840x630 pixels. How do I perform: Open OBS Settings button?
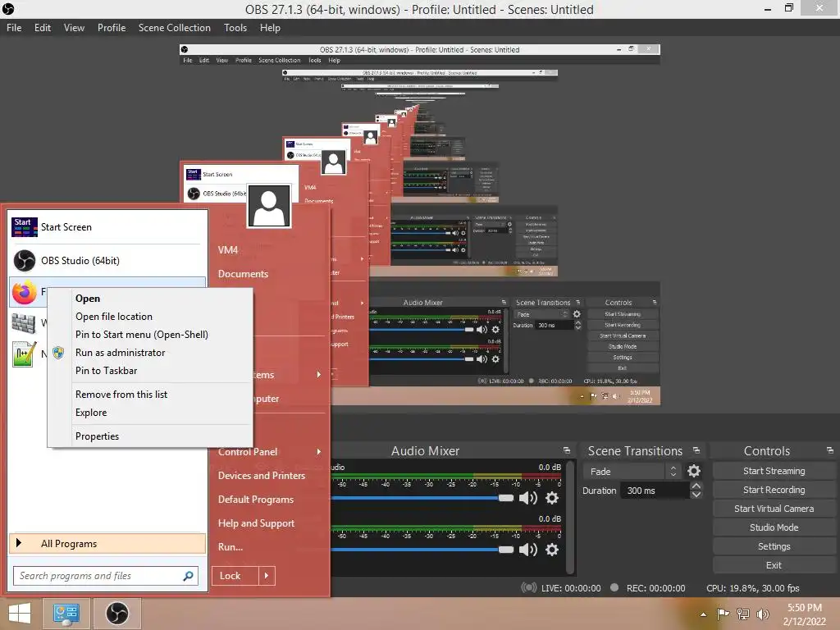tap(774, 546)
